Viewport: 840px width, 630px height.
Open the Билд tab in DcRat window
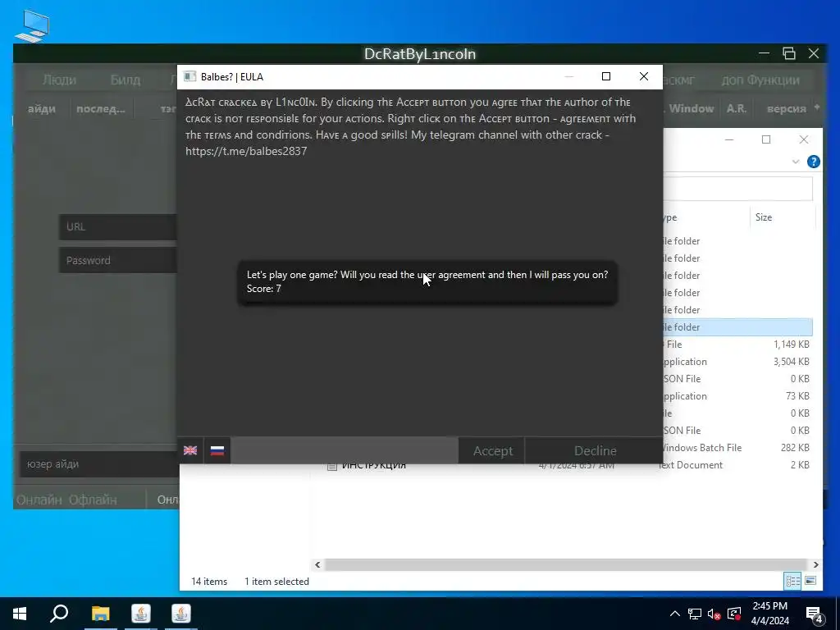pos(126,80)
